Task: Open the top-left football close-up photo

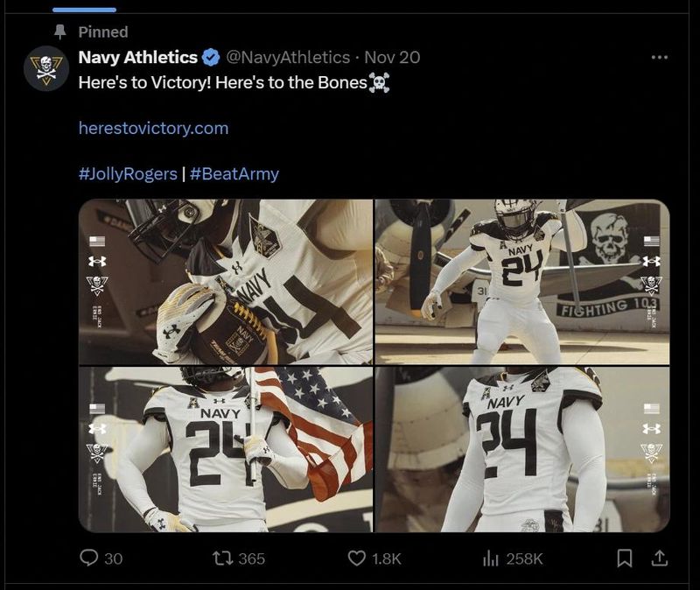Action: pyautogui.click(x=225, y=282)
